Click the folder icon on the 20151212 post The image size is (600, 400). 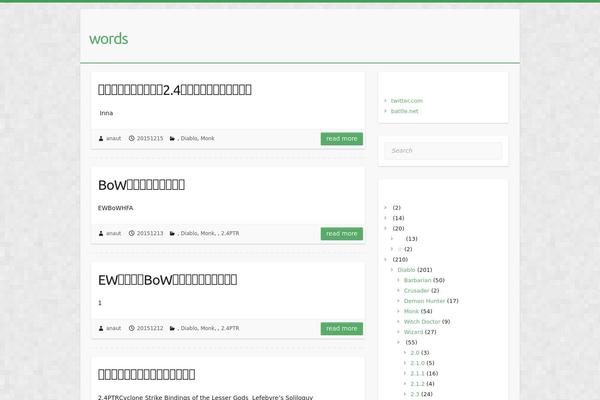(172, 328)
